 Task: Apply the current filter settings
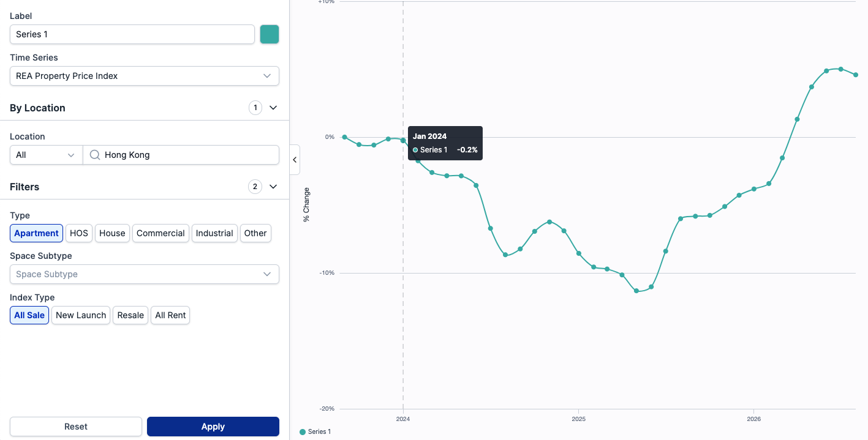(x=213, y=427)
